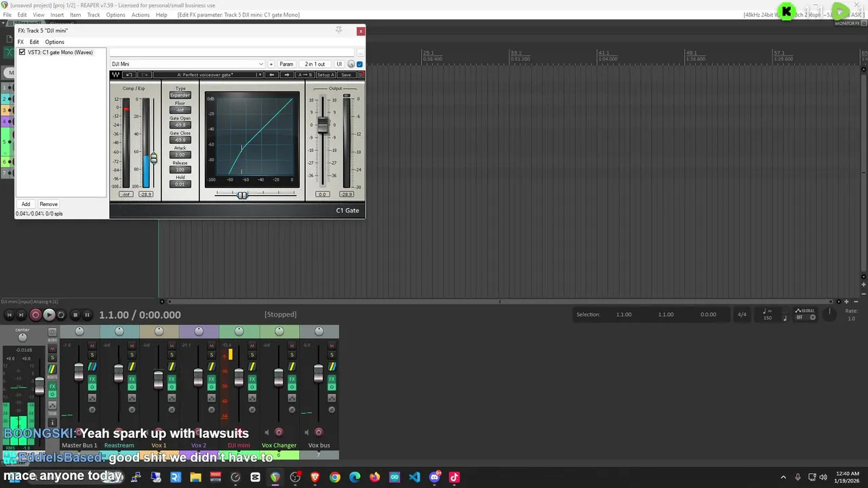Click the Gate Close value field
The image size is (868, 488).
tap(180, 140)
